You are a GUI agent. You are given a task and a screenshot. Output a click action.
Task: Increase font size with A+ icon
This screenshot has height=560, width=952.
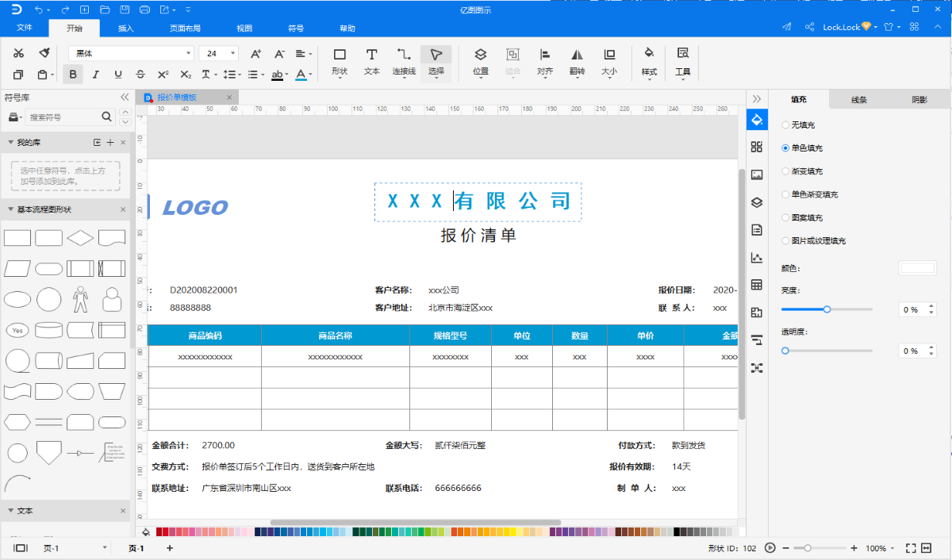[255, 54]
